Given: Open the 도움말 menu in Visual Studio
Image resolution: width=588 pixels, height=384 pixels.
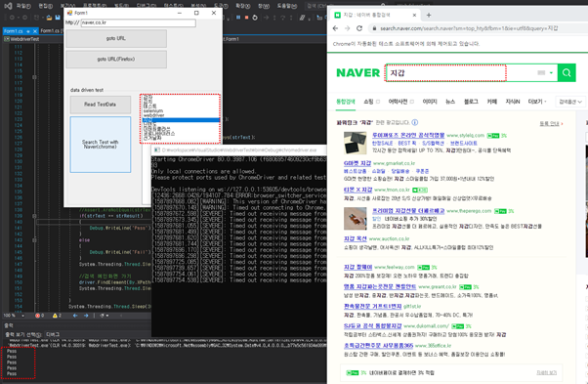Looking at the screenshot, I should click(286, 6).
